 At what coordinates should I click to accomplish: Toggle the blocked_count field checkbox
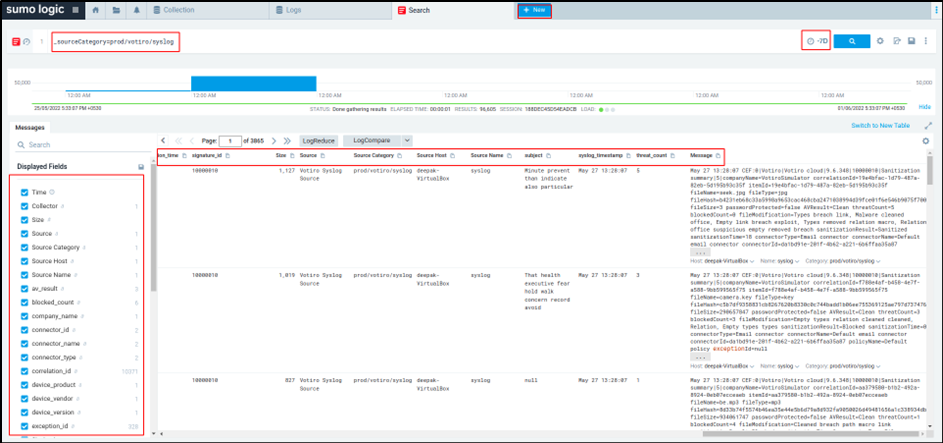[25, 302]
